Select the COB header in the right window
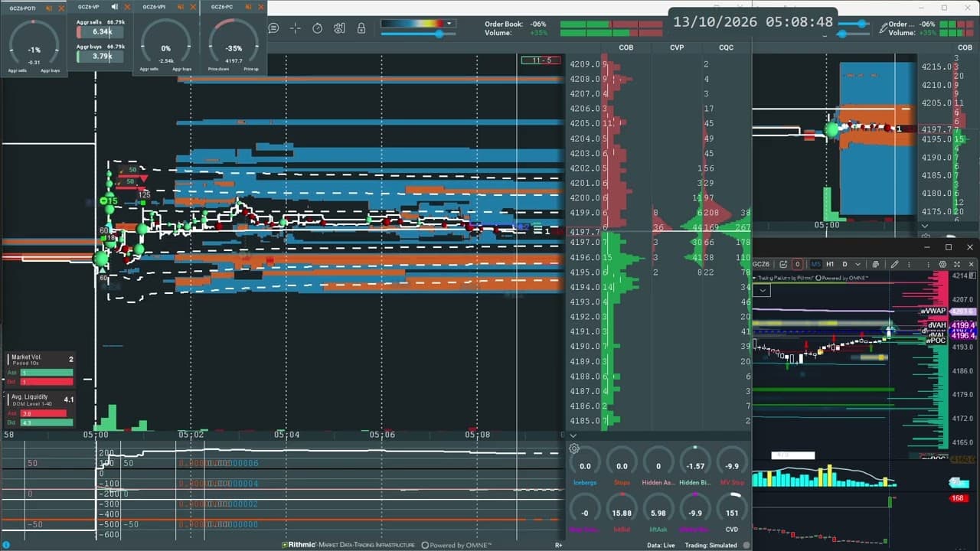Viewport: 980px width, 551px height. [x=964, y=47]
